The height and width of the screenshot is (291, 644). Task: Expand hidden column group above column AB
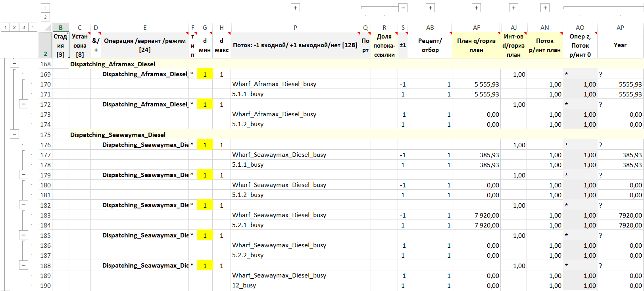click(430, 8)
